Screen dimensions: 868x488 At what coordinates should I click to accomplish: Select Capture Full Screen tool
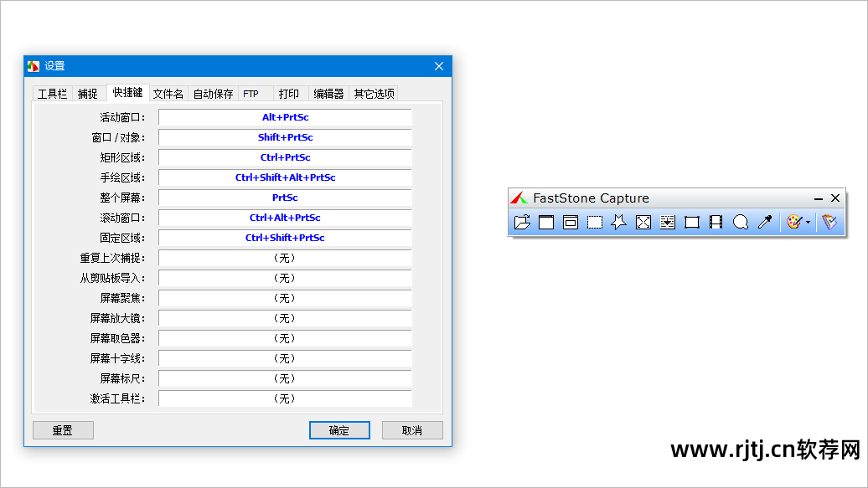coord(643,222)
